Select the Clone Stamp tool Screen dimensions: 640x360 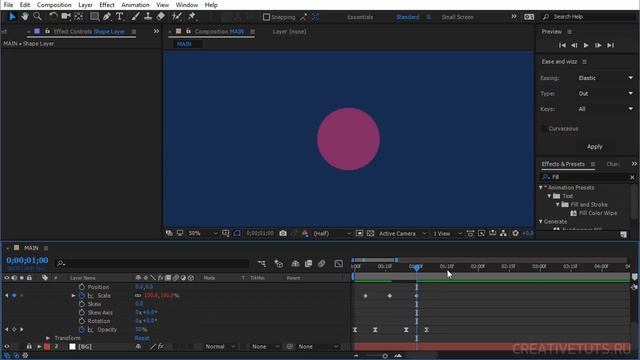coord(148,16)
